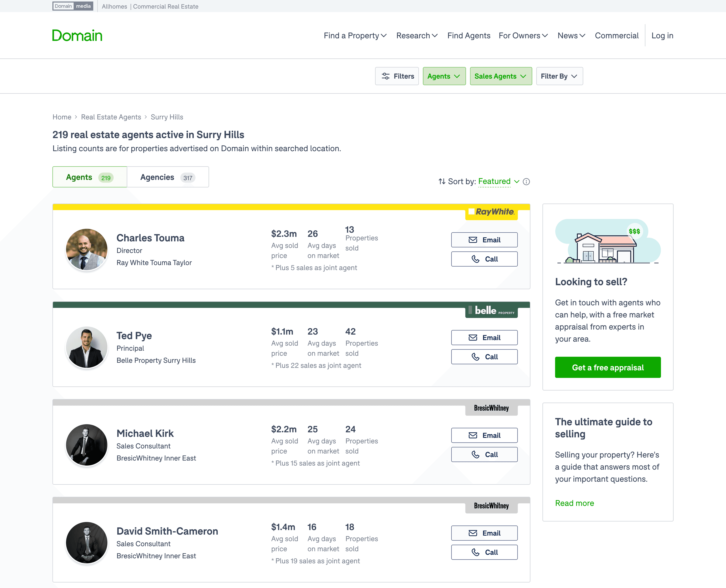Open Ted Pye's name link
Screen dimensions: 726x588
coord(134,336)
